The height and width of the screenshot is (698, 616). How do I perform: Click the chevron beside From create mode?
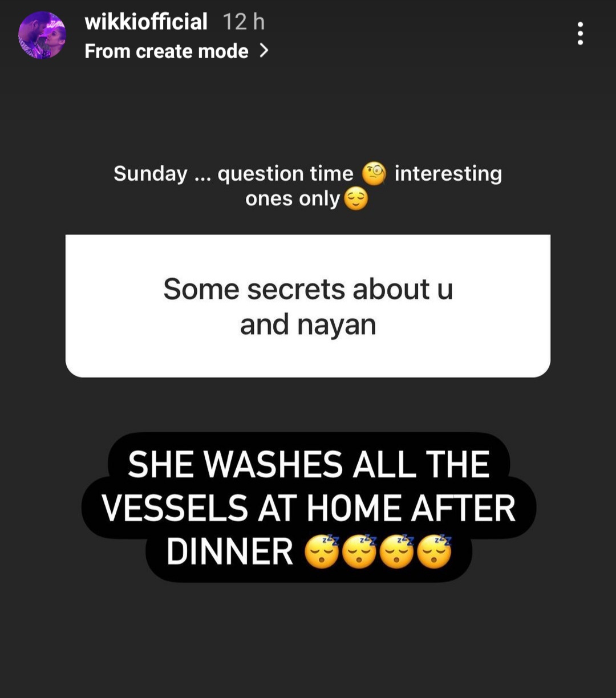point(263,51)
